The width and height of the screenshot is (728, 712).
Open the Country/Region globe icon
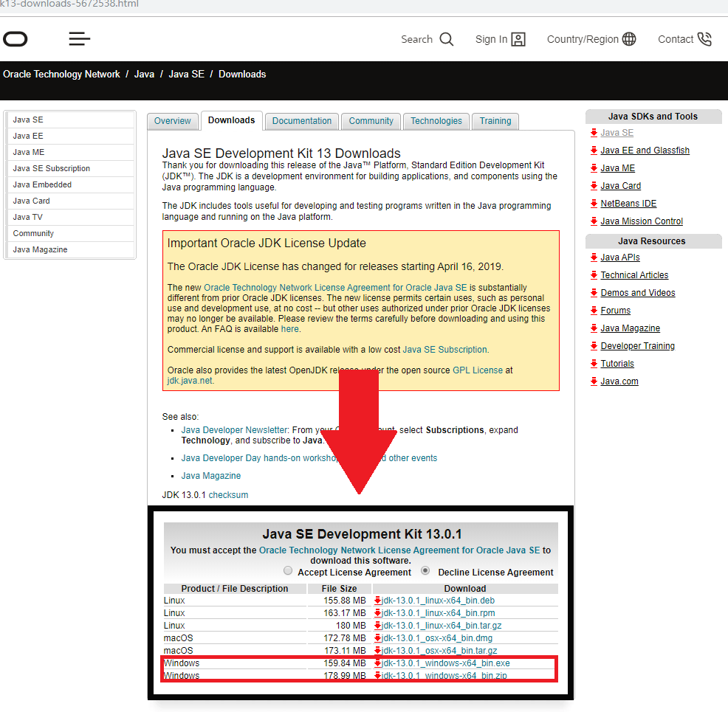click(x=629, y=39)
